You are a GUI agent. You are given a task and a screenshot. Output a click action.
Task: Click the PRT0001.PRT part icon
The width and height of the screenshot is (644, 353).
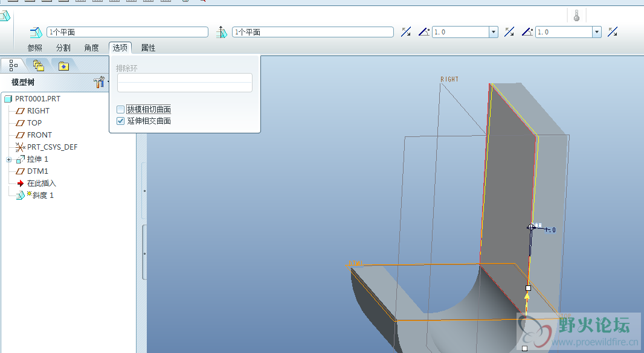8,99
